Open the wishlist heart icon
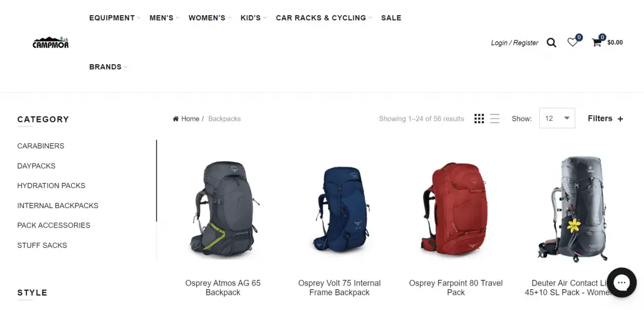The image size is (644, 310). (572, 42)
